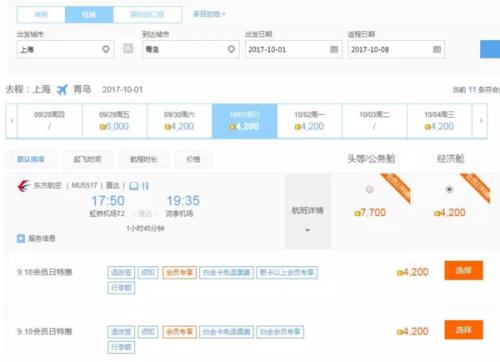Click 选择 button for second fare row

(x=464, y=330)
